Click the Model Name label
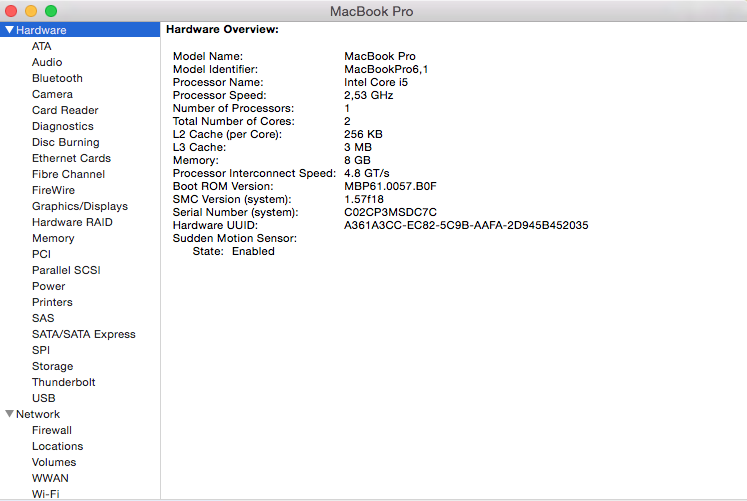This screenshot has width=747, height=501. [208, 56]
